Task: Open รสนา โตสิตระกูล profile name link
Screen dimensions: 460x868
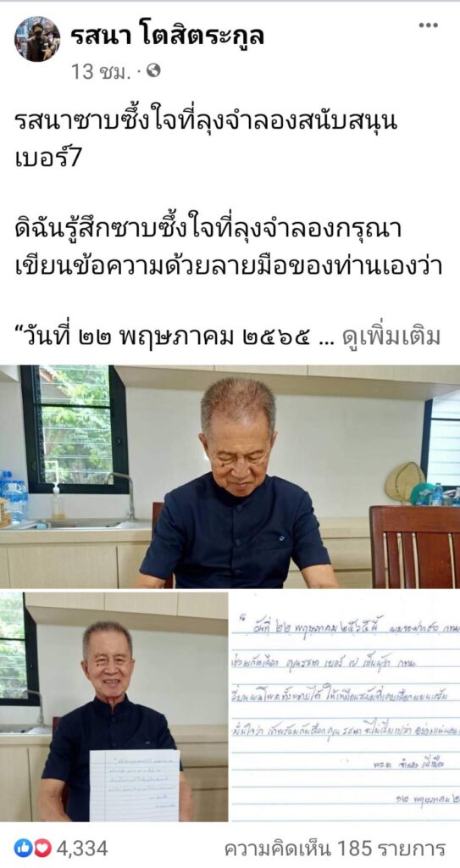Action: click(x=168, y=36)
